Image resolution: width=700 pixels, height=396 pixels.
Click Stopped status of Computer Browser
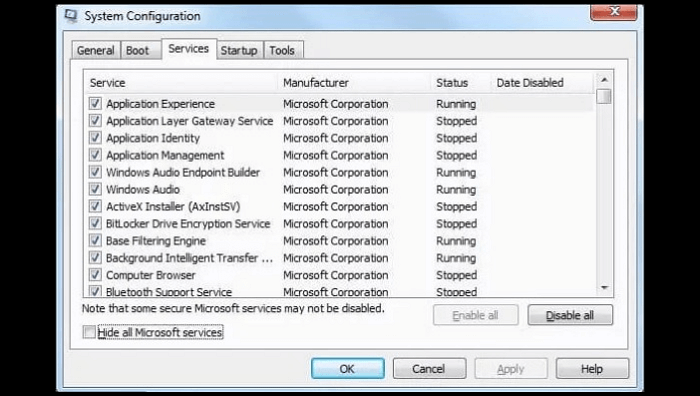tap(456, 275)
